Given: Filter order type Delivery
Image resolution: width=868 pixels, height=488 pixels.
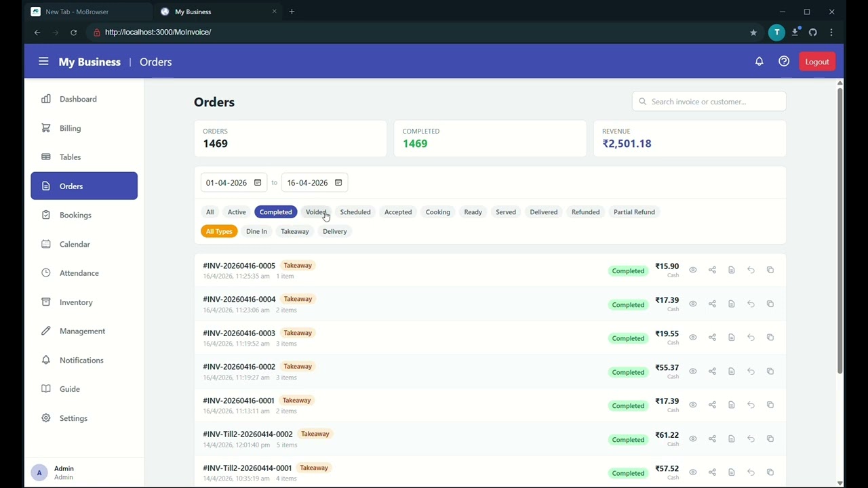Looking at the screenshot, I should point(335,232).
